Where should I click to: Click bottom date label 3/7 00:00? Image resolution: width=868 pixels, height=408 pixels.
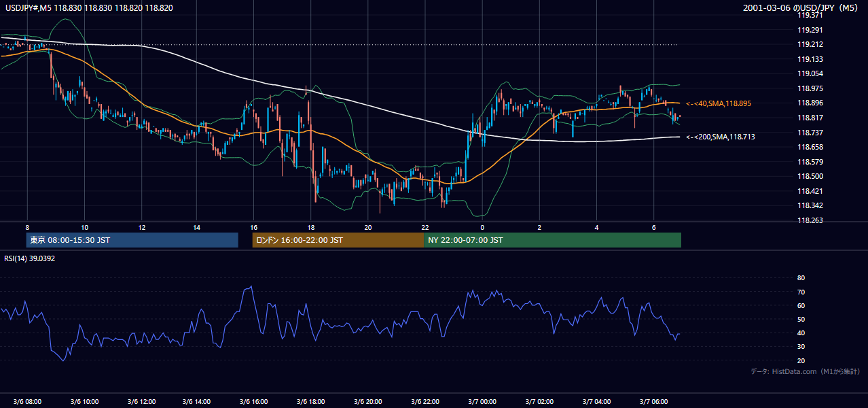point(482,401)
